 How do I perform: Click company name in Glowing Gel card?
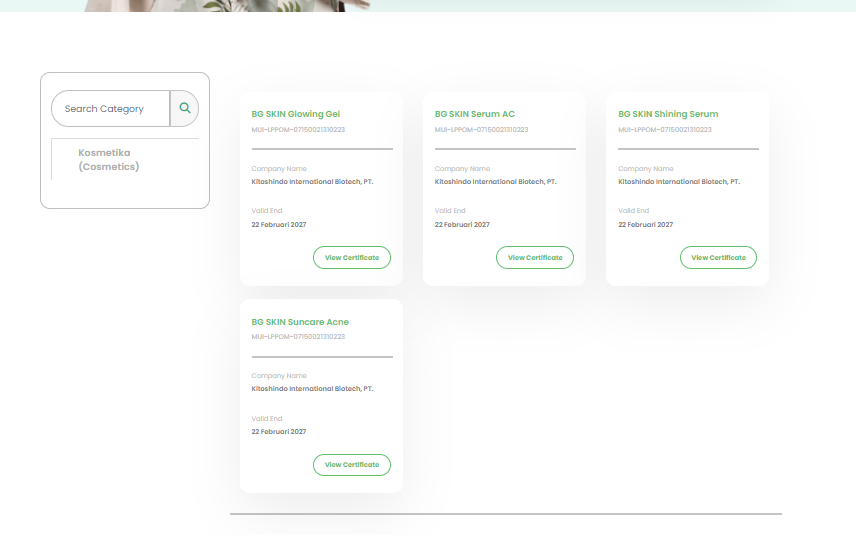(312, 182)
